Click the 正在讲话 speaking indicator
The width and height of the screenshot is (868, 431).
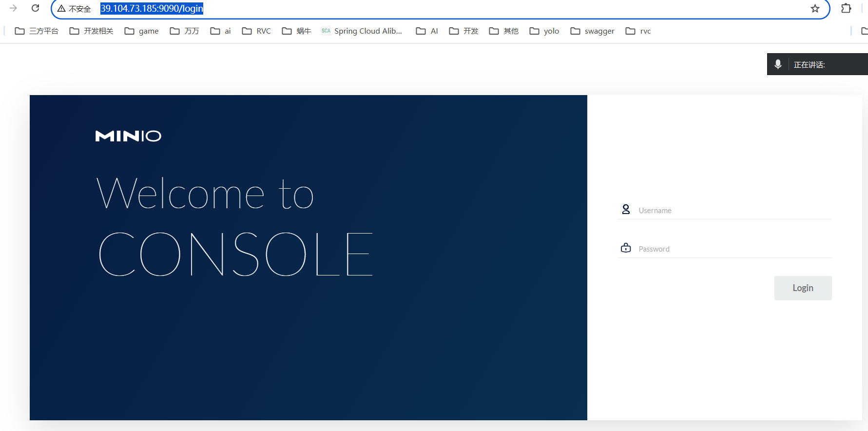[x=809, y=65]
